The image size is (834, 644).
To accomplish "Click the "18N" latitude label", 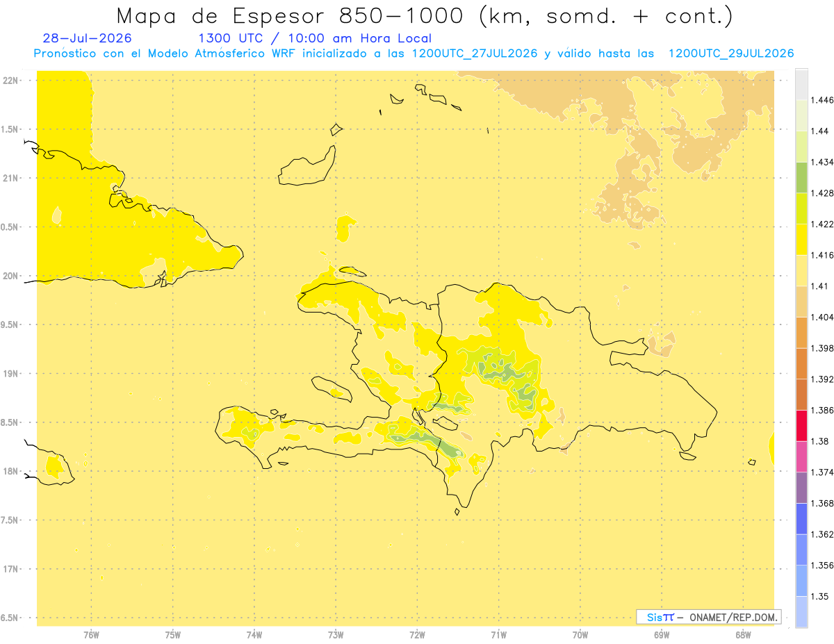I will (x=12, y=472).
